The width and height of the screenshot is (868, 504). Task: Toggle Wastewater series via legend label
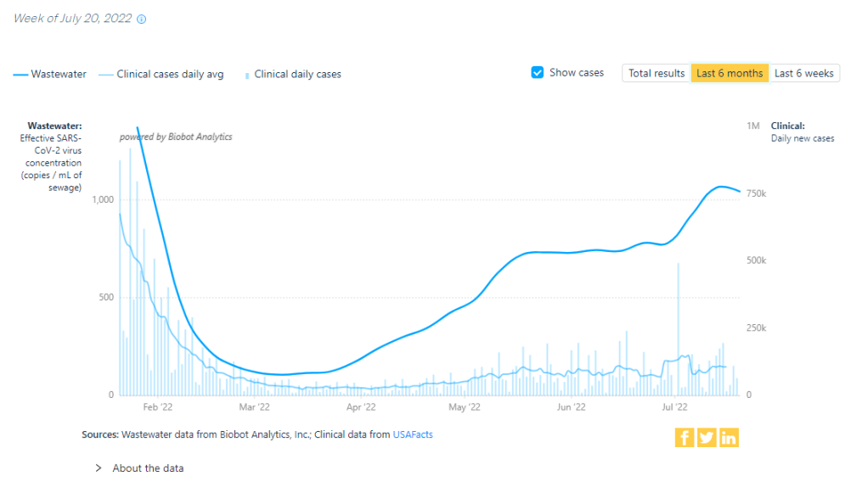[x=59, y=75]
